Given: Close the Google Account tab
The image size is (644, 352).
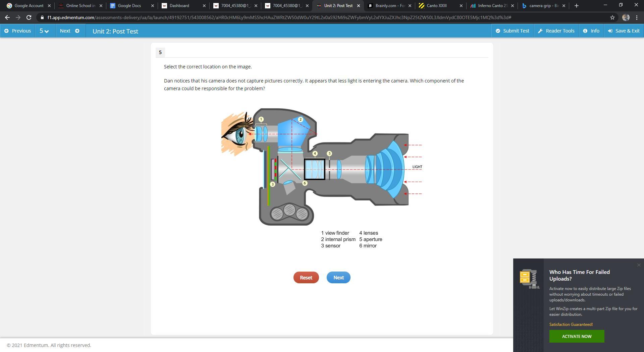Looking at the screenshot, I should (49, 6).
